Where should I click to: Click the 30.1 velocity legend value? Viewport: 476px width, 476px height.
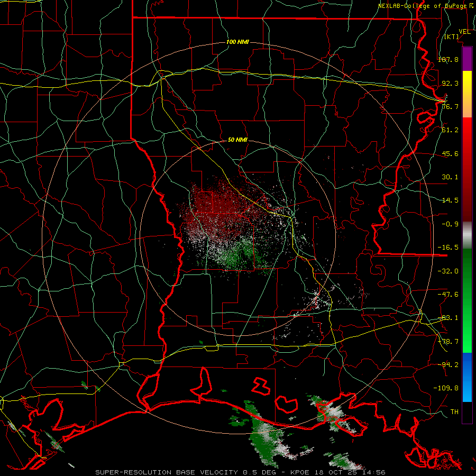click(450, 177)
